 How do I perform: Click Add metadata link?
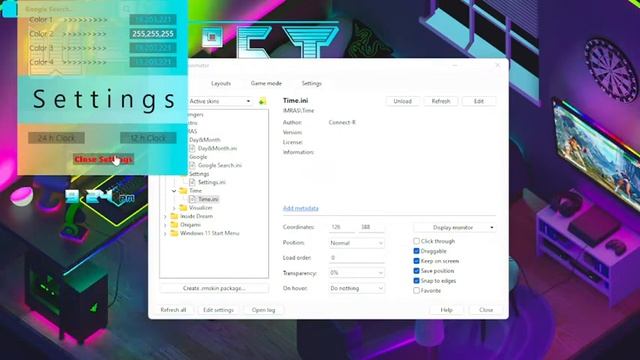(300, 208)
